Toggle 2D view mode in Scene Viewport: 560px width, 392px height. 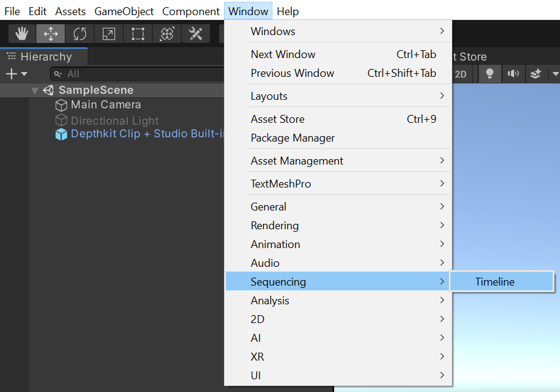coord(461,74)
